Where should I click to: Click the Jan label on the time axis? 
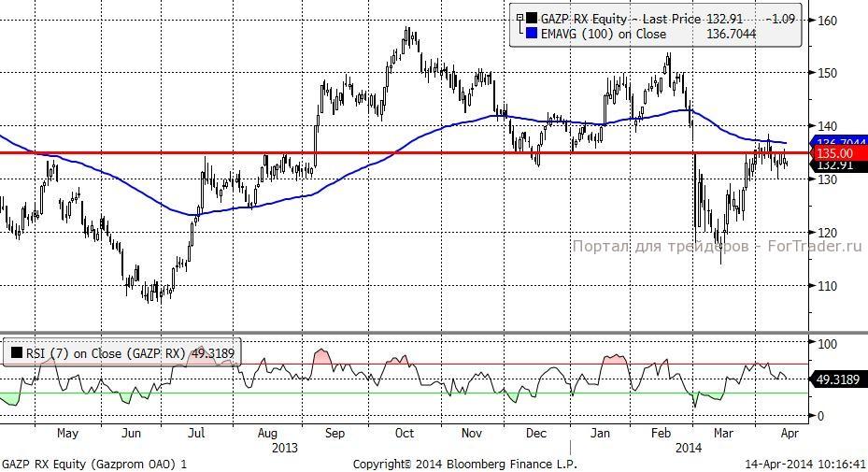pos(600,434)
